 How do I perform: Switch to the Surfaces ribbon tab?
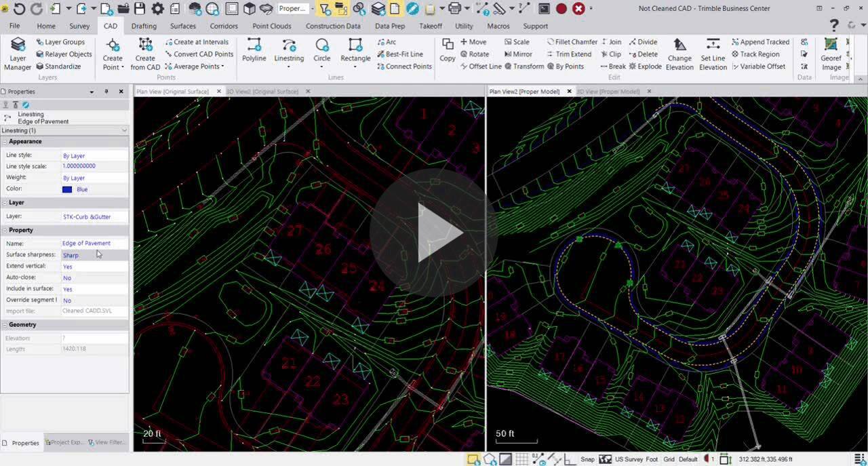point(183,26)
